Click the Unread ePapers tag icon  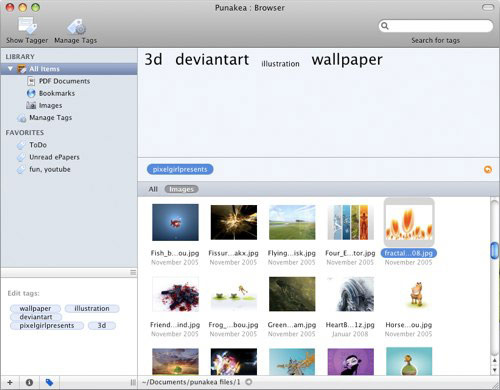[21, 157]
